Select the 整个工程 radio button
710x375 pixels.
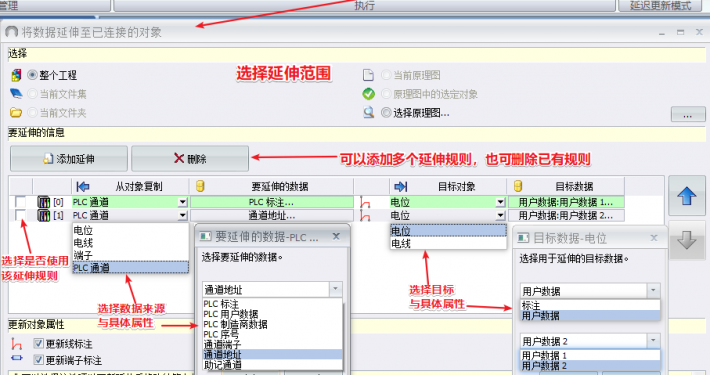(x=33, y=75)
